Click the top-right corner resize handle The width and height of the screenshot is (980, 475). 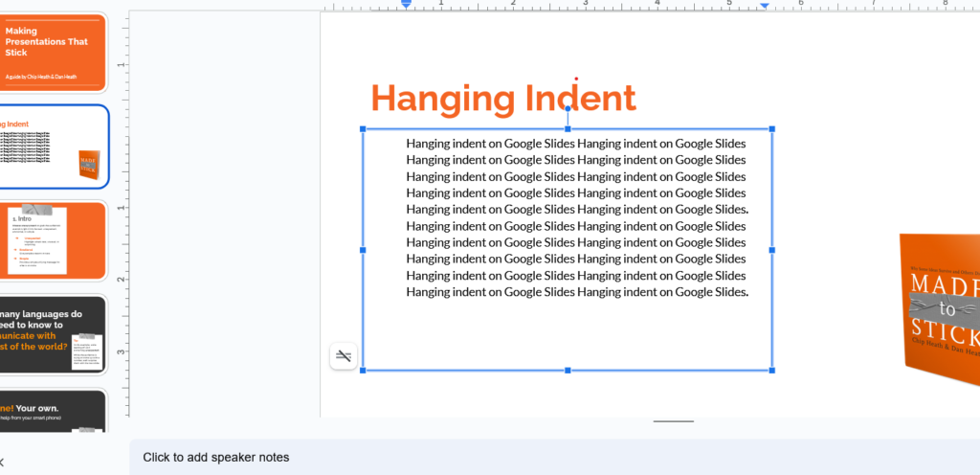(x=772, y=128)
